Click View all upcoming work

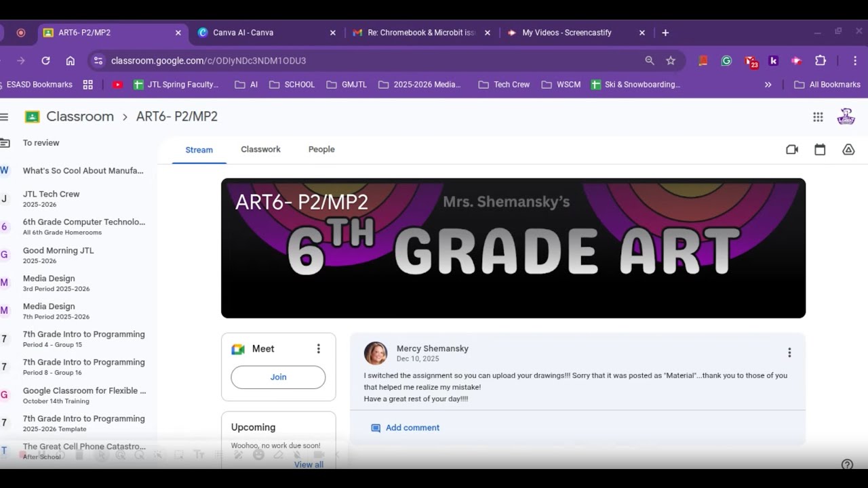click(x=309, y=464)
